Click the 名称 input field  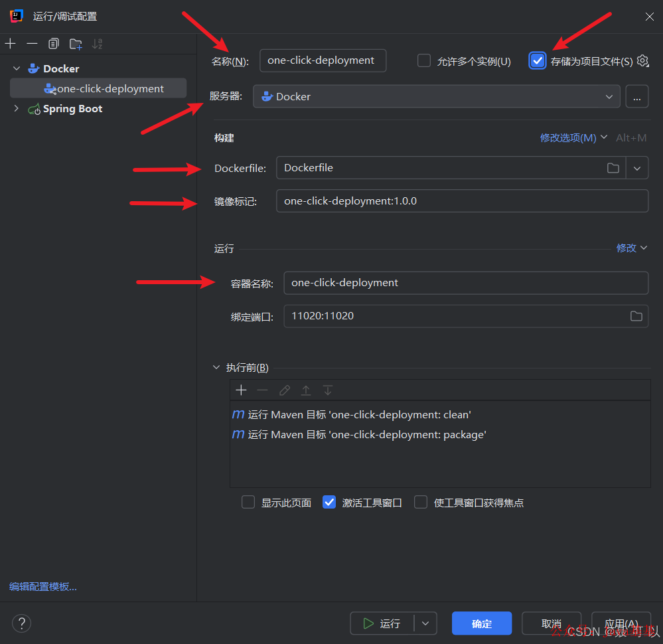323,60
